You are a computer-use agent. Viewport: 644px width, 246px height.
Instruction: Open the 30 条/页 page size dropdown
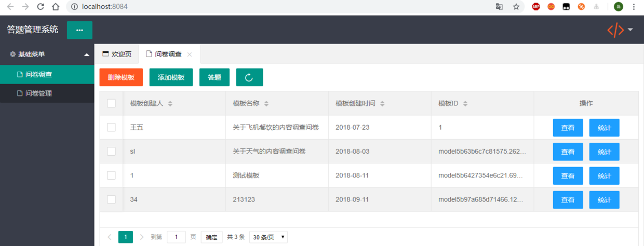pyautogui.click(x=269, y=237)
